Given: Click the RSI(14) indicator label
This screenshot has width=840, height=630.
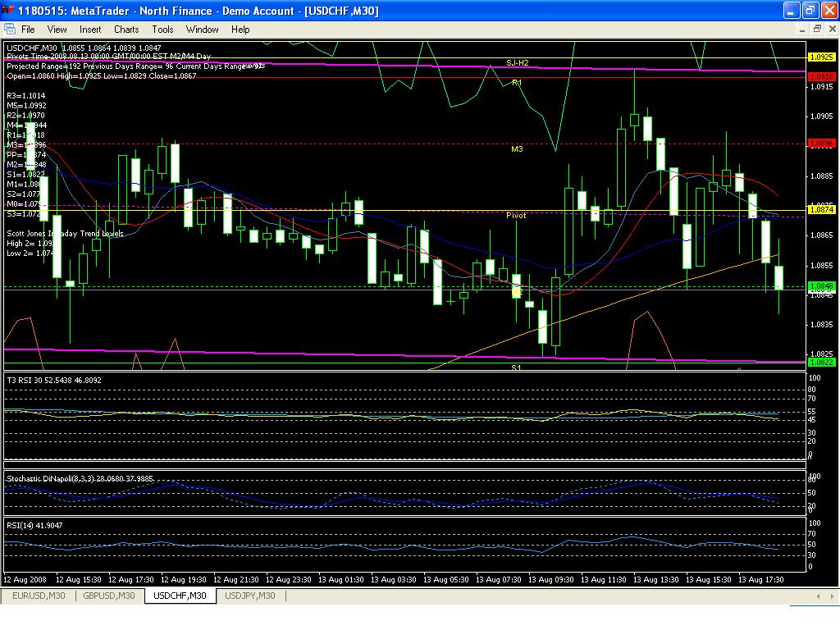Looking at the screenshot, I should tap(34, 525).
